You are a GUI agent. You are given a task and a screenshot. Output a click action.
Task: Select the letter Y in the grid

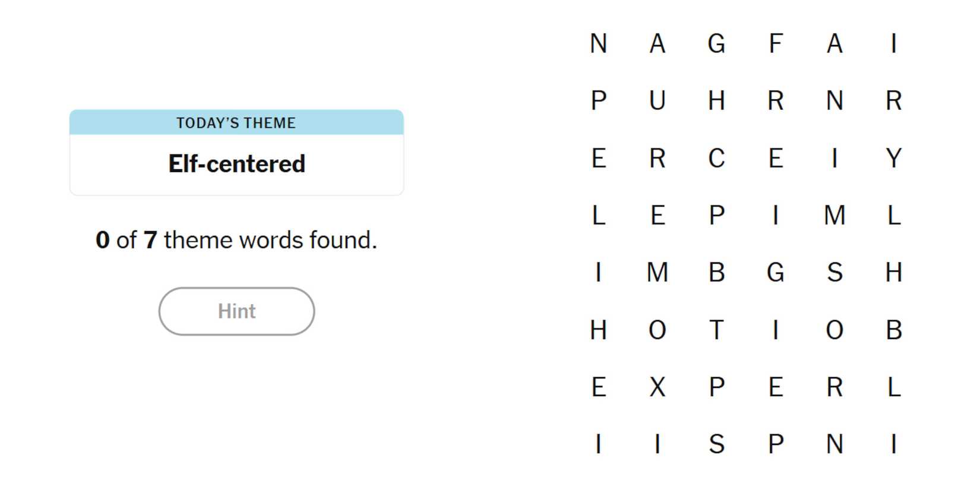coord(893,158)
